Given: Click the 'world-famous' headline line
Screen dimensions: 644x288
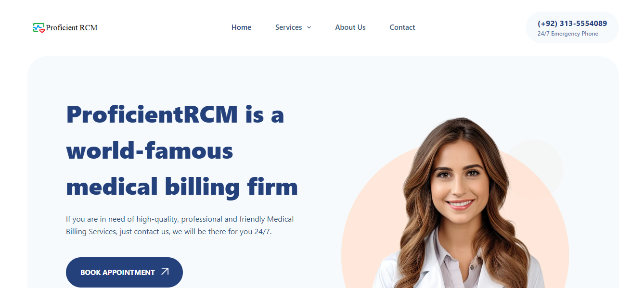Looking at the screenshot, I should click(x=150, y=151).
